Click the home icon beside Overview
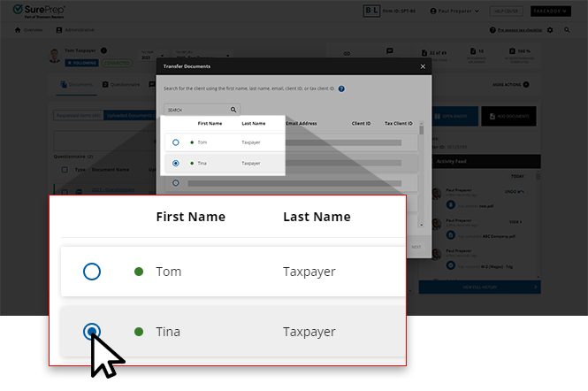The width and height of the screenshot is (588, 391). (x=18, y=30)
